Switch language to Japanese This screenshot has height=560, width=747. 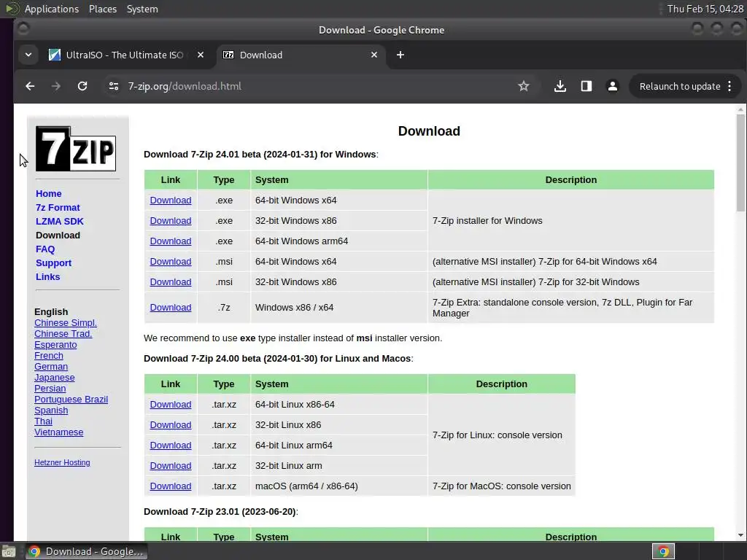click(x=54, y=377)
